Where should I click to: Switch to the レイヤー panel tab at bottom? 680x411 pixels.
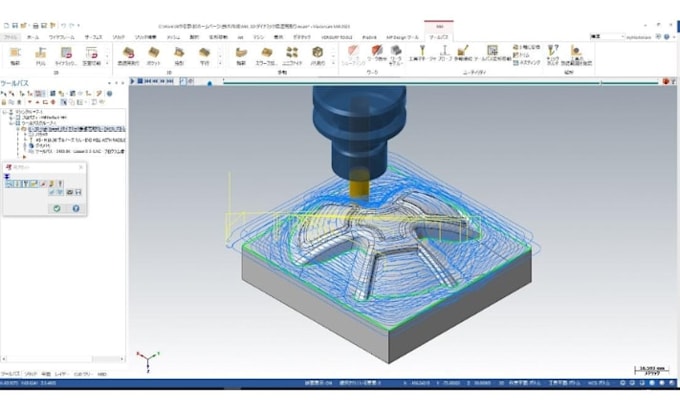[61, 374]
